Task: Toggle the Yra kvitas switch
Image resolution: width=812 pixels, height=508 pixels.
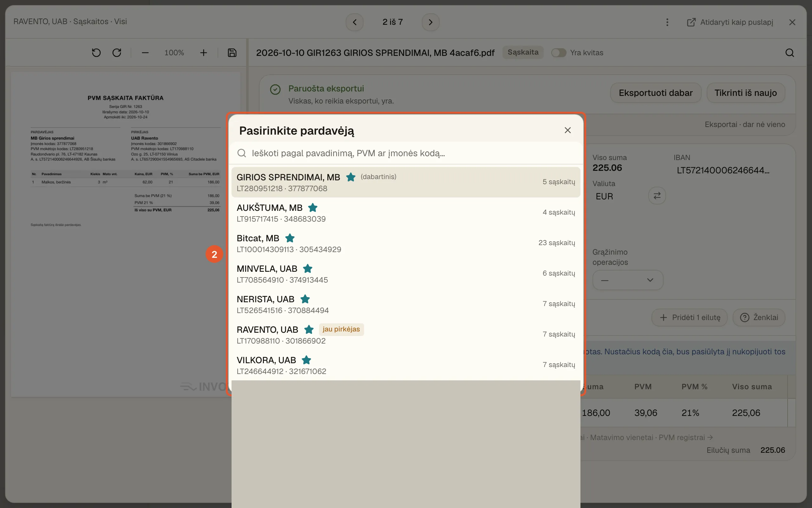Action: [x=559, y=53]
